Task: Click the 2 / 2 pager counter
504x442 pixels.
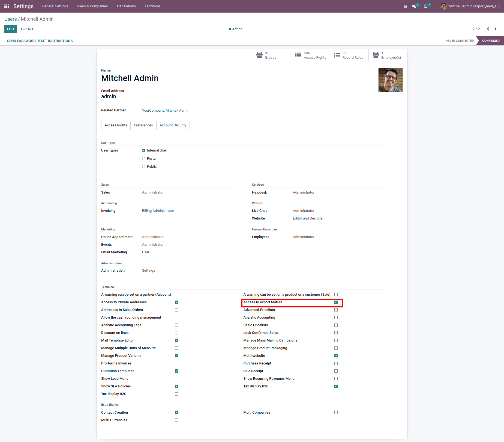Action: [x=476, y=29]
